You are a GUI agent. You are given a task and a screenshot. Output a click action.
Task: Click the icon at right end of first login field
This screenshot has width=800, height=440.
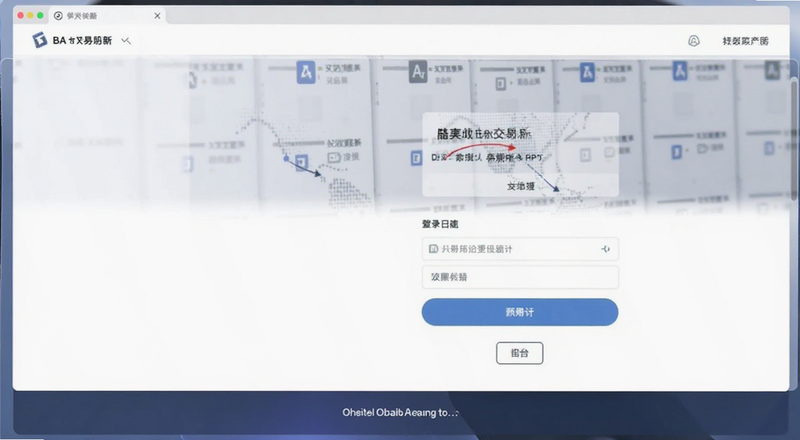tap(606, 249)
